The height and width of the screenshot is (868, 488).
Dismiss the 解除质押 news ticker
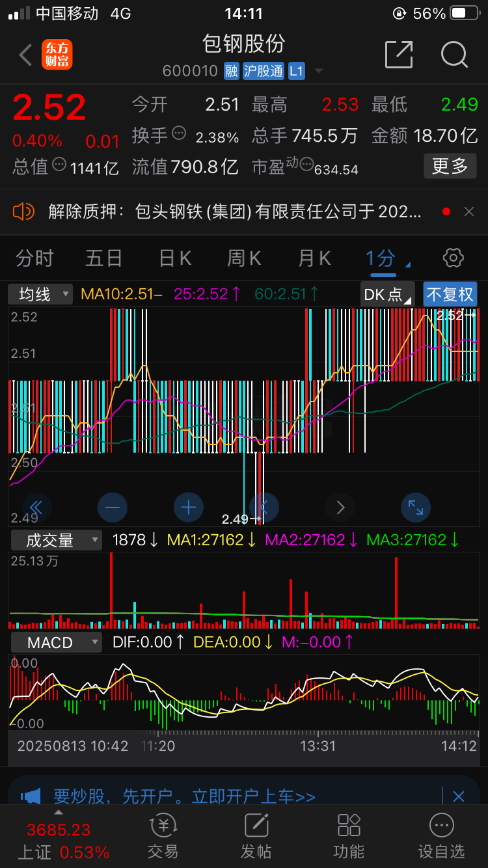(469, 211)
